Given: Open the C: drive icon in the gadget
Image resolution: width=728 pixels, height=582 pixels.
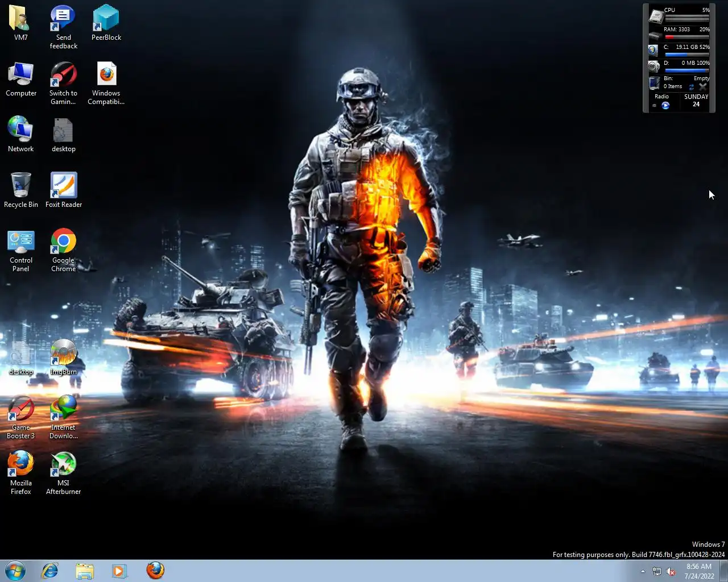Looking at the screenshot, I should click(x=653, y=50).
